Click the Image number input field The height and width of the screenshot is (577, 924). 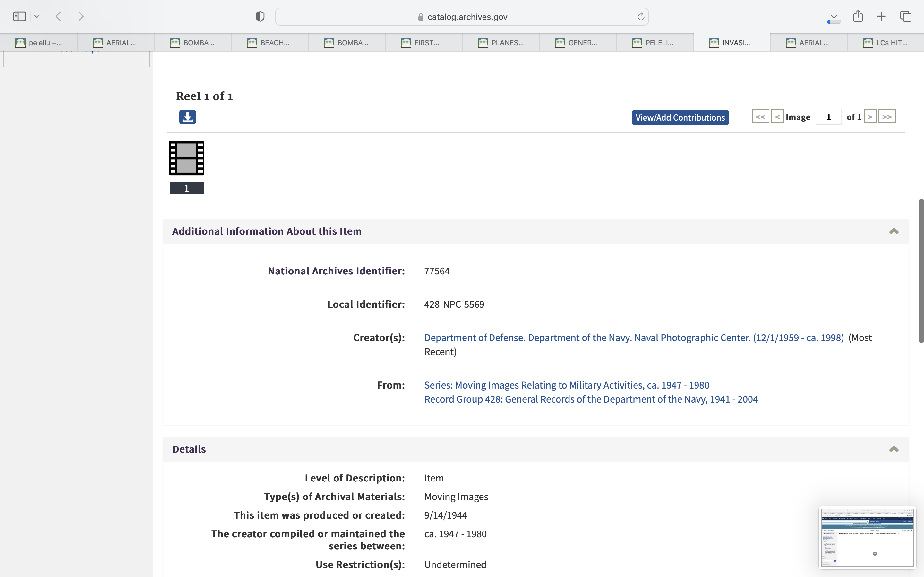tap(828, 117)
